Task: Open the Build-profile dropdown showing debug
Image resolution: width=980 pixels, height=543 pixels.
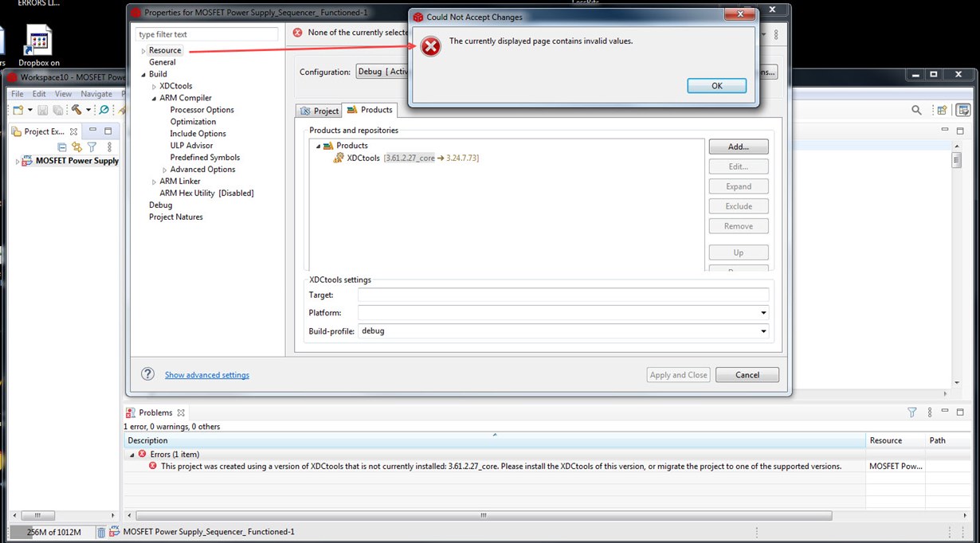Action: 764,331
